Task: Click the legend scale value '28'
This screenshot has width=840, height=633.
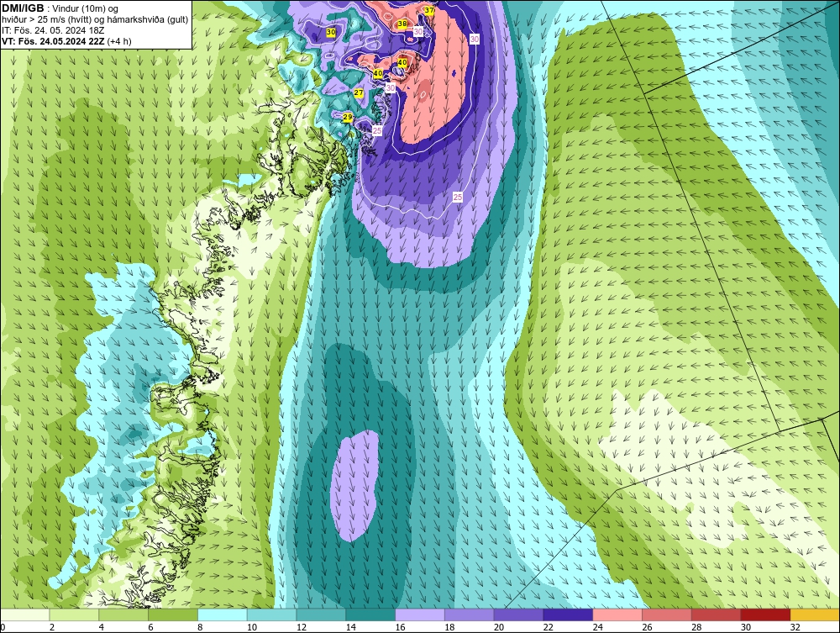Action: point(696,627)
